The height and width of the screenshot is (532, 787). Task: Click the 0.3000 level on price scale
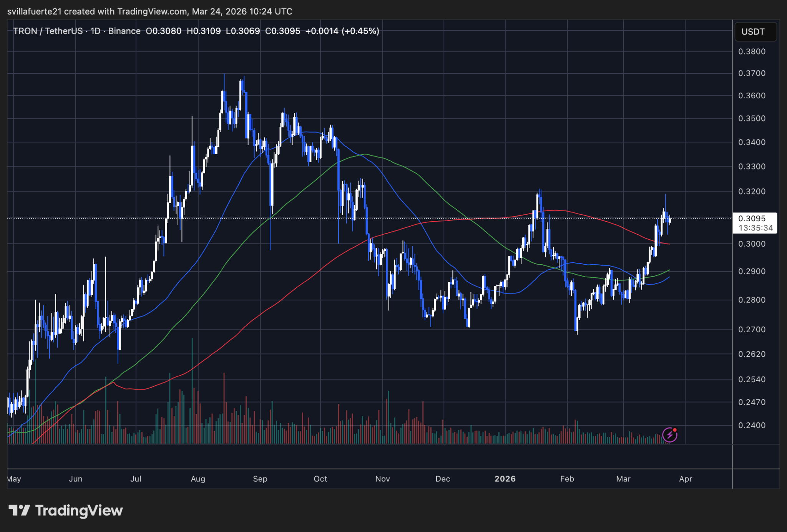point(752,244)
